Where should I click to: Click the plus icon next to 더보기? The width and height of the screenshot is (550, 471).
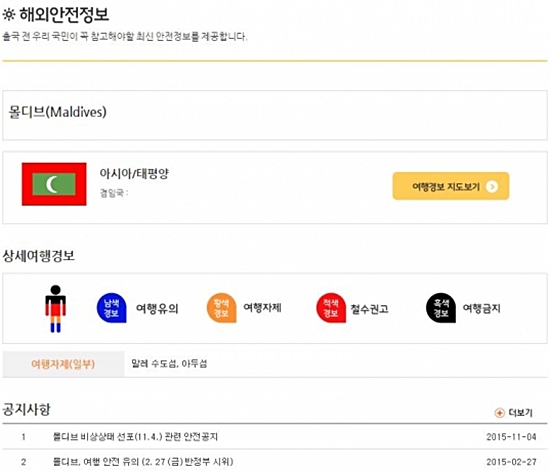pyautogui.click(x=499, y=413)
